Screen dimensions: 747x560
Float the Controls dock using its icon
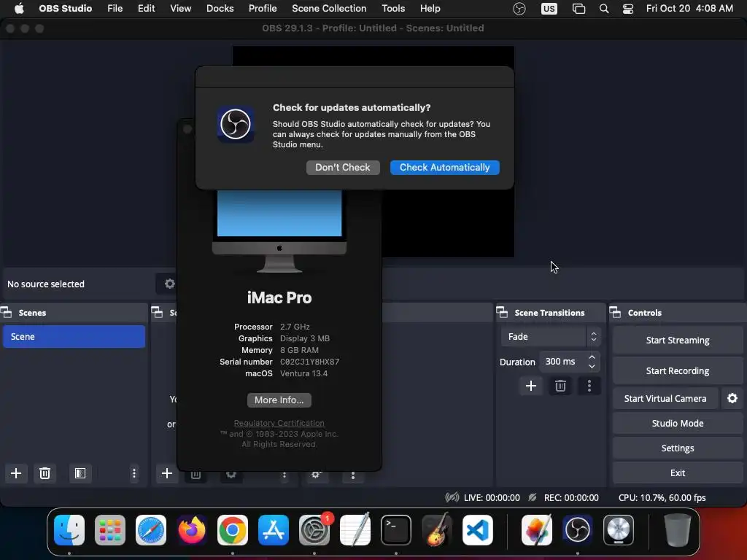(x=615, y=312)
